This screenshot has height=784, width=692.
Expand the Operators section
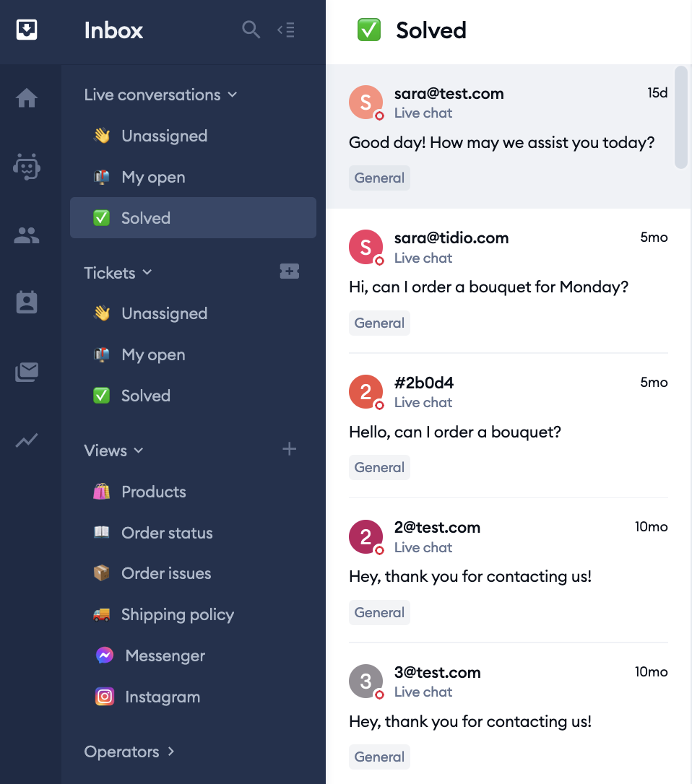129,752
